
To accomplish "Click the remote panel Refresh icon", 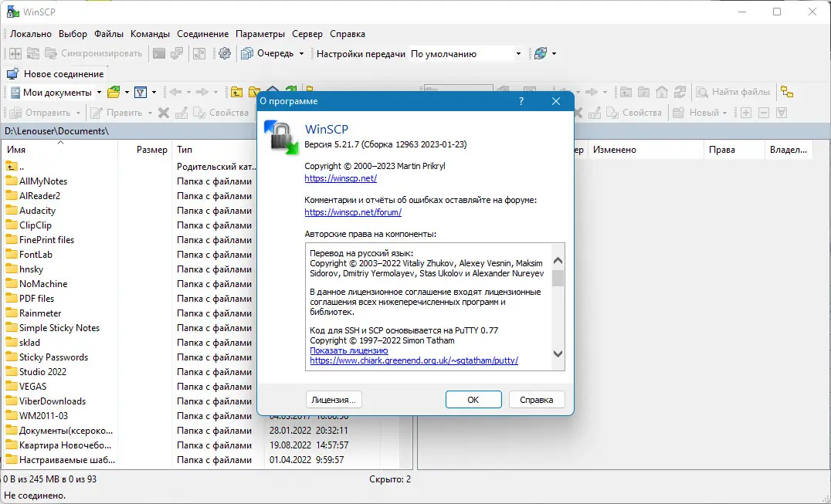I will [680, 92].
